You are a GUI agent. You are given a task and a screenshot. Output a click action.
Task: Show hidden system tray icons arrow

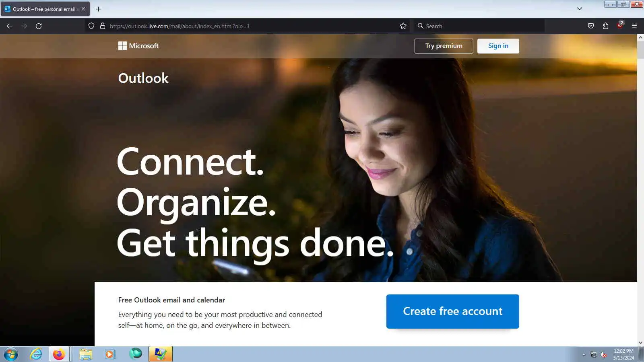[x=584, y=354]
